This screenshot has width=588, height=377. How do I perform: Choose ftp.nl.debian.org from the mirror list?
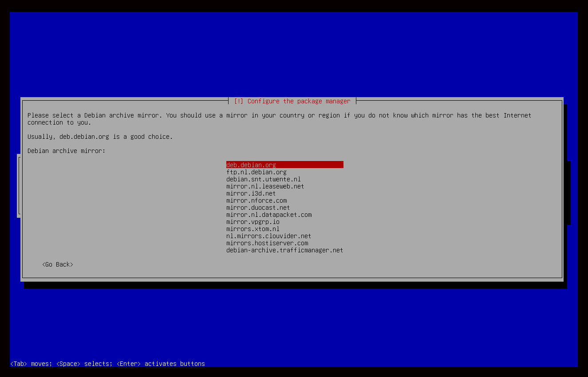coord(256,172)
